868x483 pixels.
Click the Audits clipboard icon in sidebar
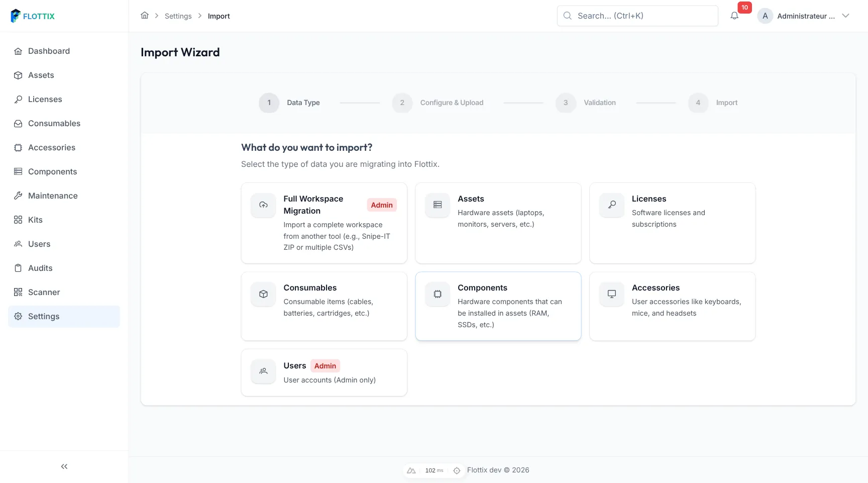pos(18,268)
